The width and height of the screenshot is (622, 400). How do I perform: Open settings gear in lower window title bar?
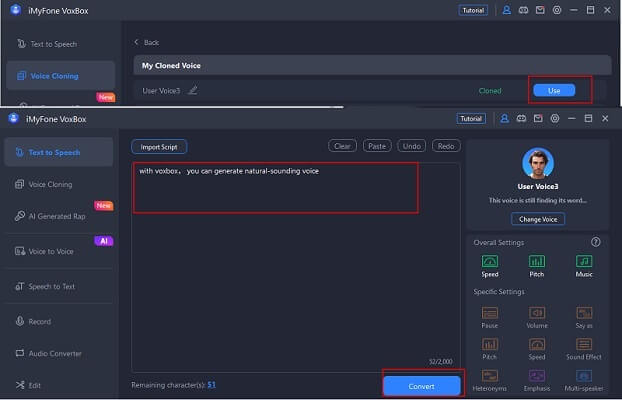[x=555, y=119]
